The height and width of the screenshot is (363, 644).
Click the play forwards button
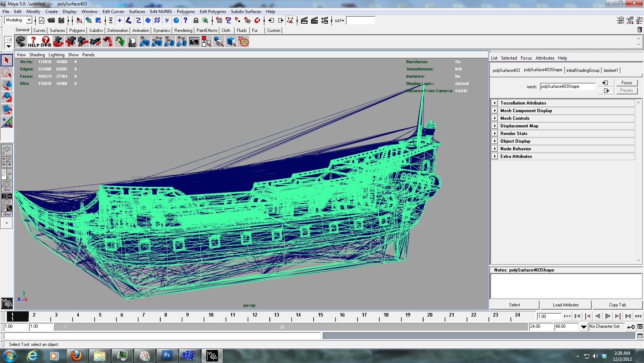[608, 316]
